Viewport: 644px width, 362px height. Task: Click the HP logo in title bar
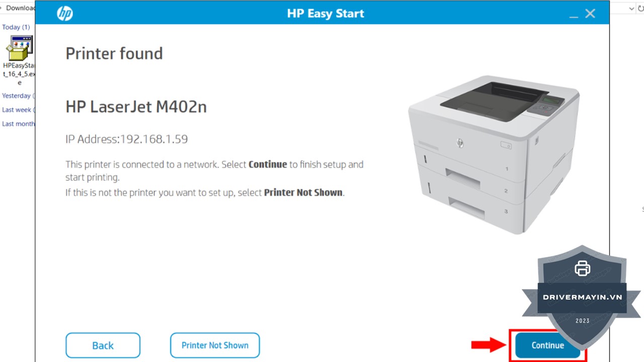click(65, 14)
